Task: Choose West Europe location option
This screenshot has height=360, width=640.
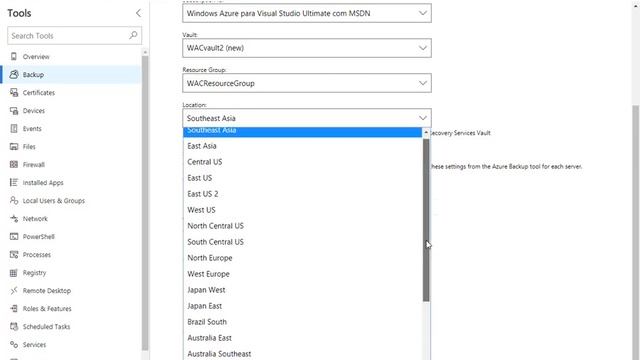Action: 302,274
